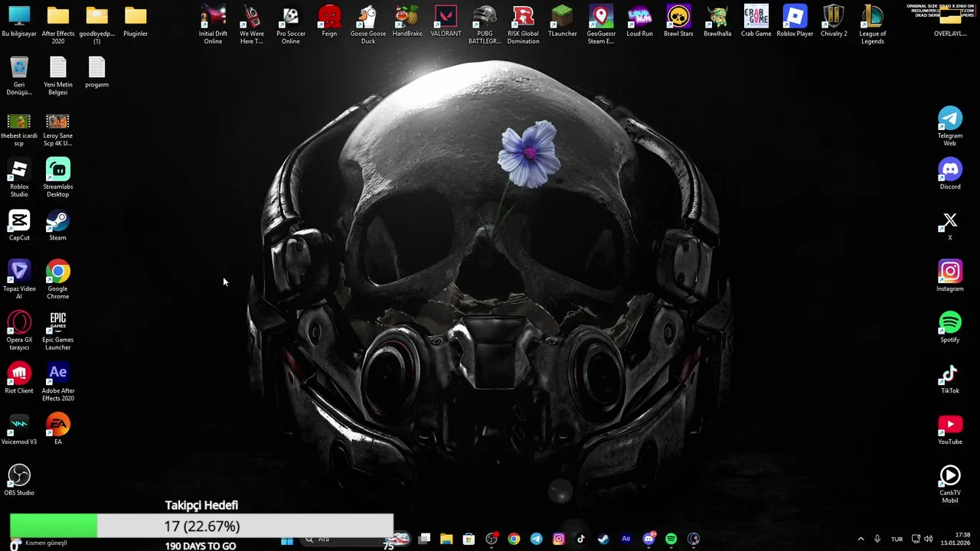
Task: Open the progarm text file
Action: pyautogui.click(x=96, y=73)
